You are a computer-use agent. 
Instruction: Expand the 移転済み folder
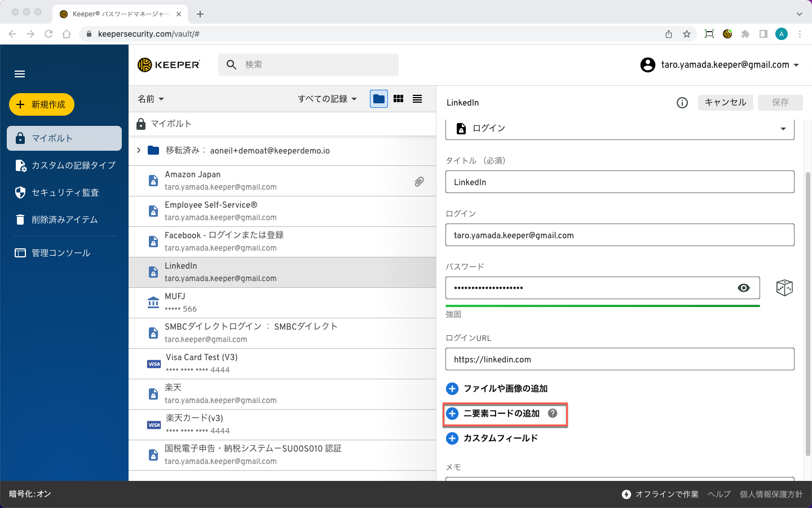click(139, 150)
